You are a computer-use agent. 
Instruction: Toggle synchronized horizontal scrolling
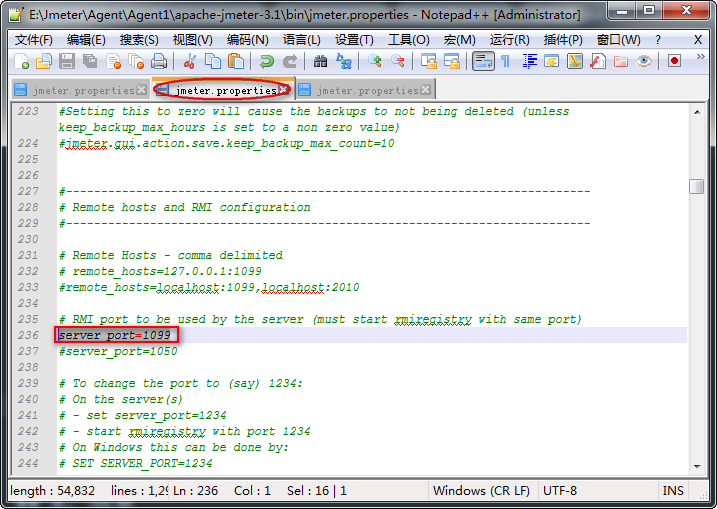(452, 61)
